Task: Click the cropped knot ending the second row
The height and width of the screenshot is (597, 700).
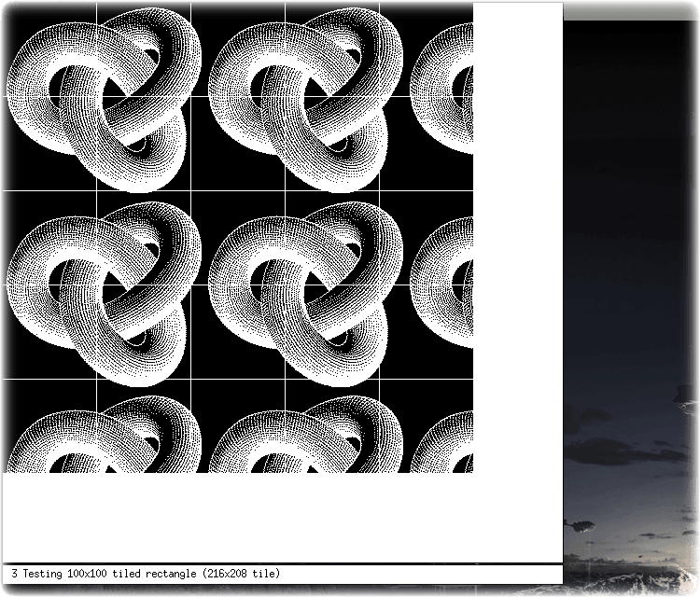Action: tap(441, 283)
